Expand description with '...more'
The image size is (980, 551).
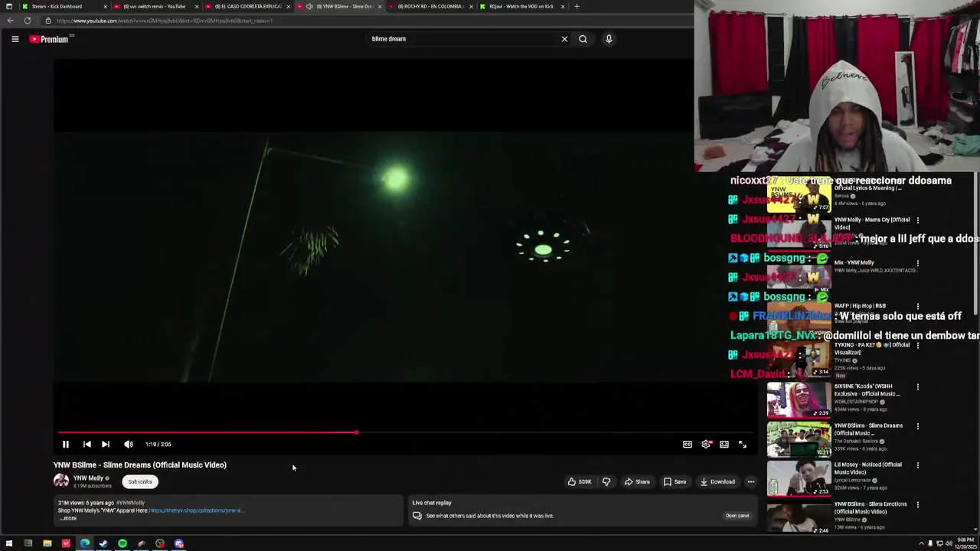68,519
